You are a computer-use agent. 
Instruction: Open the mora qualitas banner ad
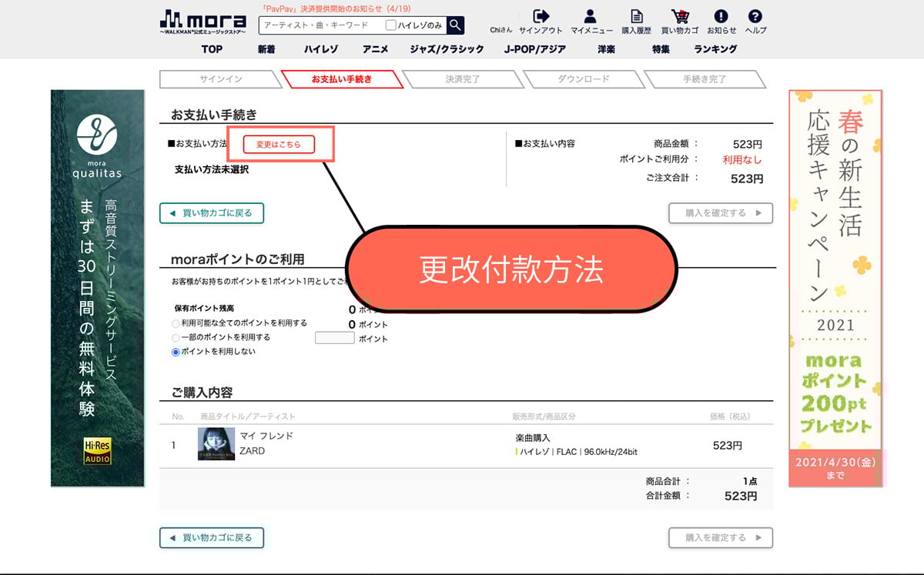(x=98, y=288)
